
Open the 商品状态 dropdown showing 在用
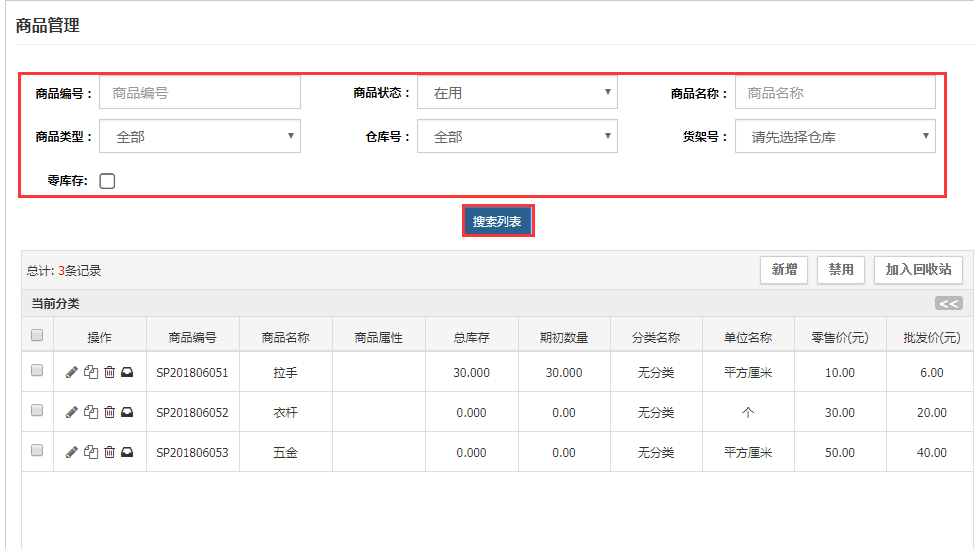[x=517, y=93]
